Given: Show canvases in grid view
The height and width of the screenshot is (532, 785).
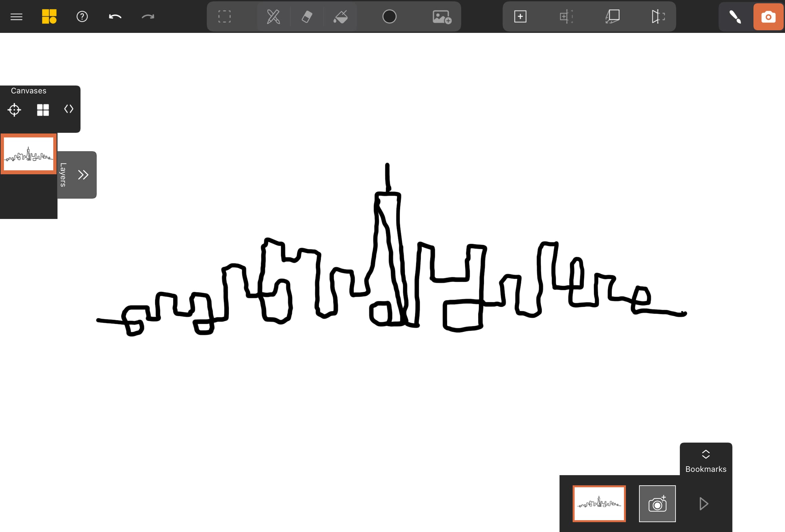Looking at the screenshot, I should coord(43,110).
